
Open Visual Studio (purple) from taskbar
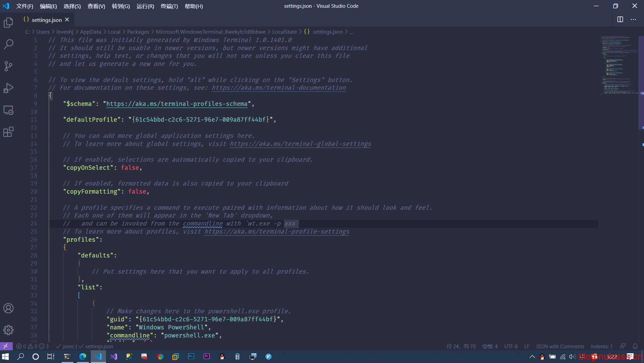(114, 357)
